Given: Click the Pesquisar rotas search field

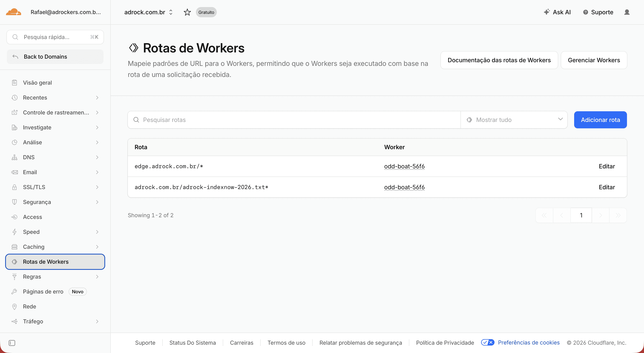Looking at the screenshot, I should pyautogui.click(x=294, y=120).
